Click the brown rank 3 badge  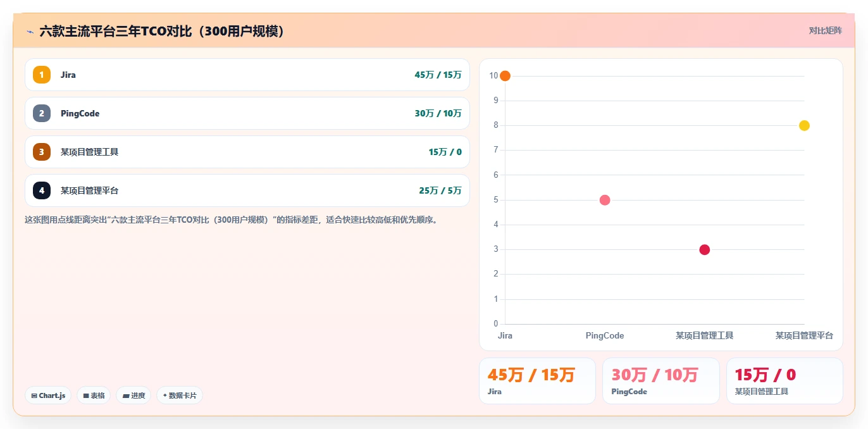point(42,152)
